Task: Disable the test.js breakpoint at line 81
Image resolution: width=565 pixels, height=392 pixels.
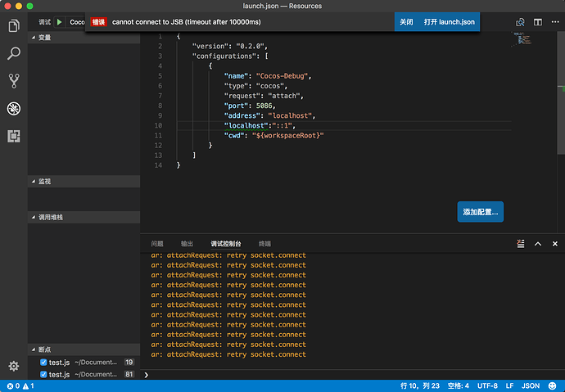Action: click(x=44, y=374)
